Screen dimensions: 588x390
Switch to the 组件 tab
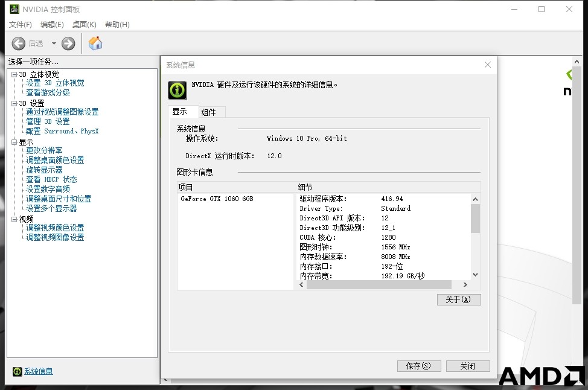[x=211, y=112]
